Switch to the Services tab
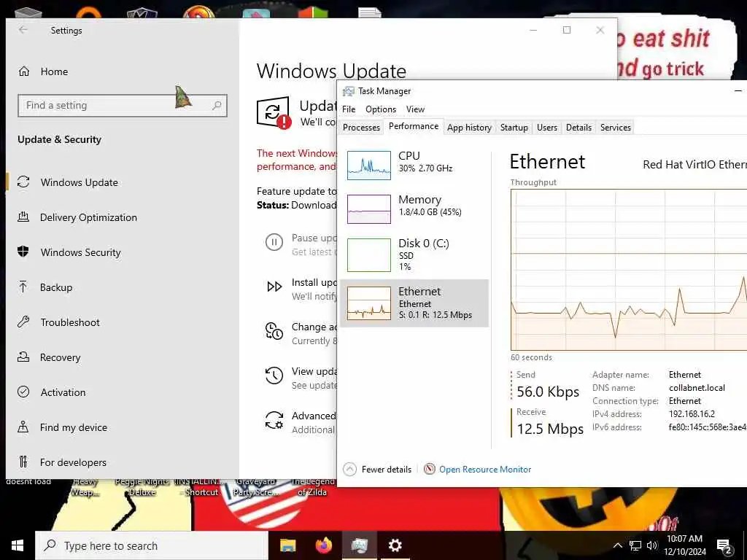Viewport: 747px width, 560px height. [616, 127]
